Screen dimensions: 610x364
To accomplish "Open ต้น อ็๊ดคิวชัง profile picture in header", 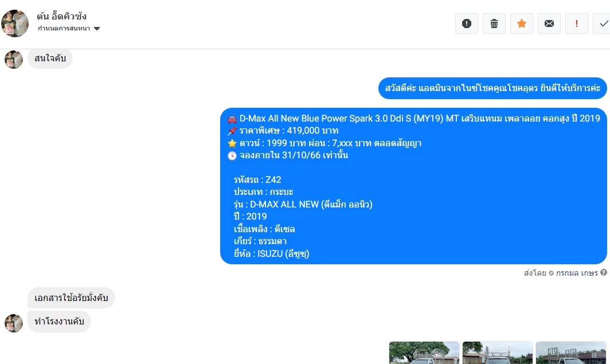I will [15, 24].
